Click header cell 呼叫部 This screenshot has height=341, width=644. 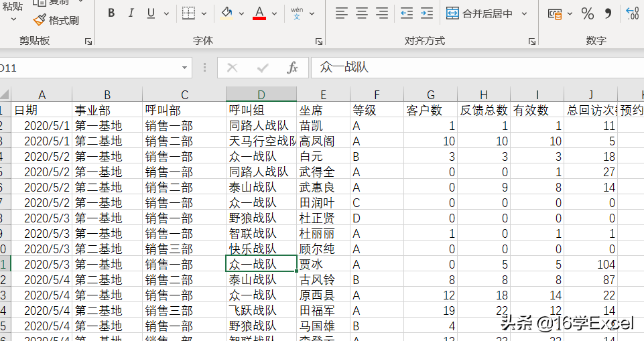tap(184, 110)
